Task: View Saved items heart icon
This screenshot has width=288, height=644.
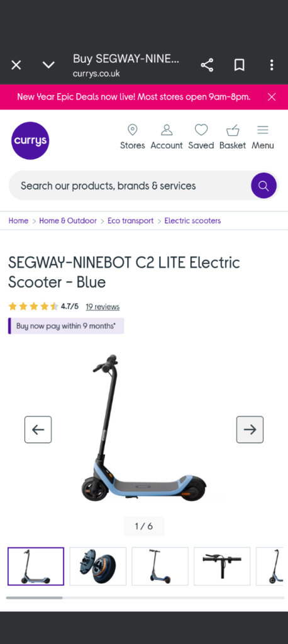Action: tap(201, 137)
